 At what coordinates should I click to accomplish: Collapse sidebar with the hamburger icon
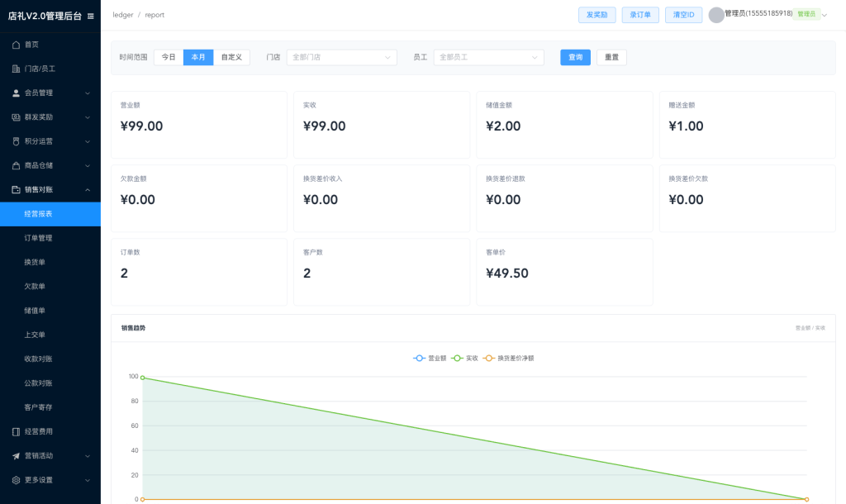91,17
